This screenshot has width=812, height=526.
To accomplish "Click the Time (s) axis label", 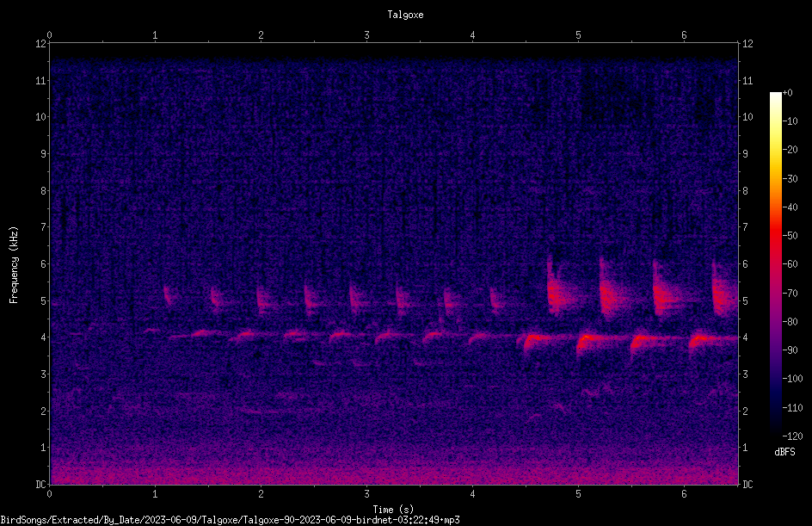I will [x=393, y=510].
